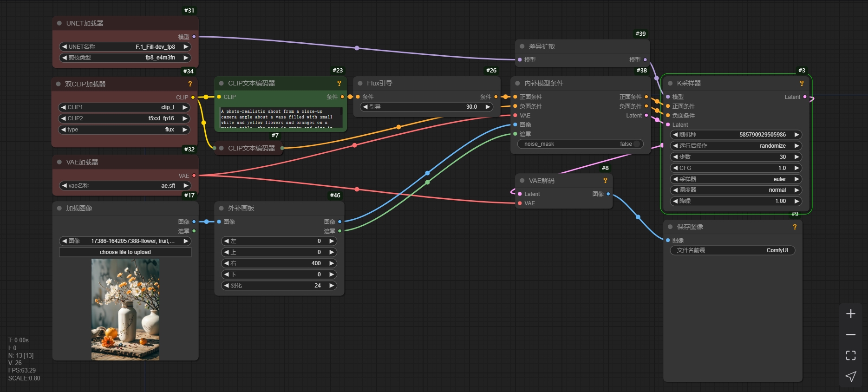Click the 左 padding value field
The height and width of the screenshot is (392, 868).
pos(279,241)
